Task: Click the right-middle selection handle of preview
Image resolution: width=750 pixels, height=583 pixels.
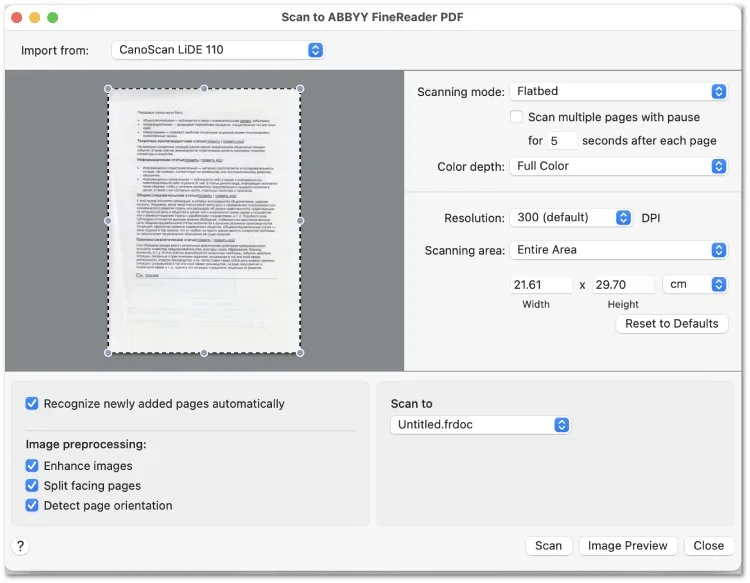Action: pos(300,221)
